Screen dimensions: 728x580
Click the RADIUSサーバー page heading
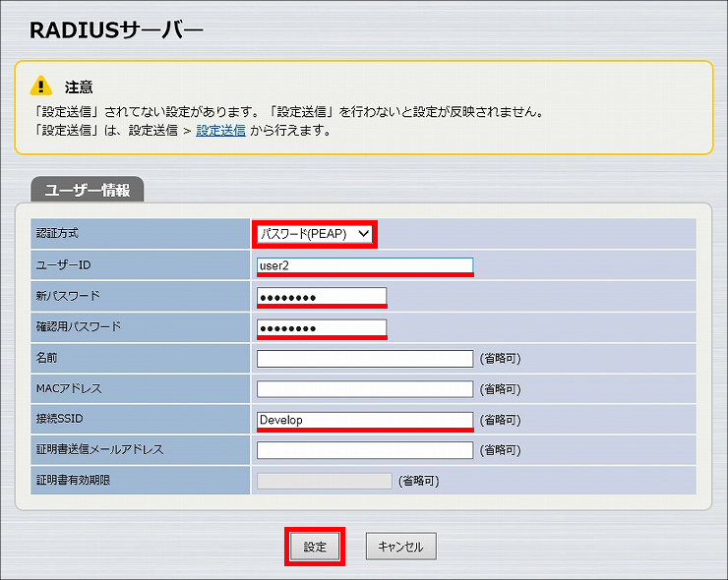pos(116,30)
